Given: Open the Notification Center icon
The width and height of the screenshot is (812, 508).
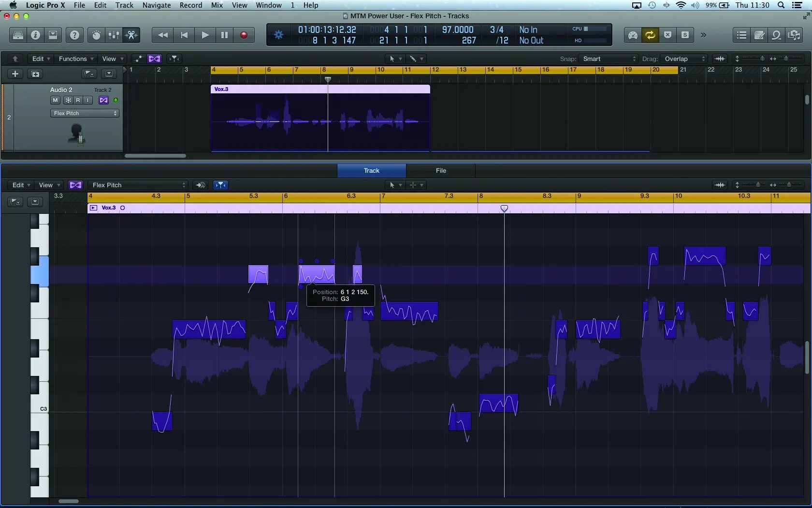Looking at the screenshot, I should point(797,5).
